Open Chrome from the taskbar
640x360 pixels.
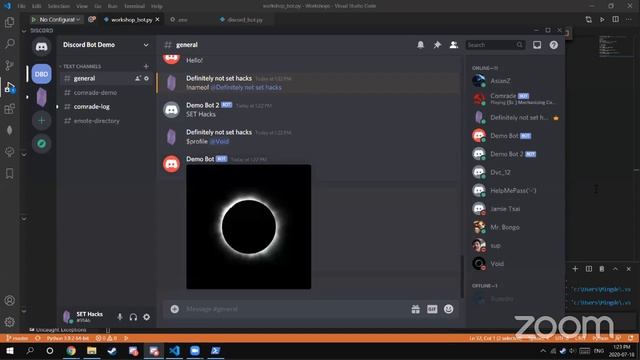pyautogui.click(x=71, y=351)
